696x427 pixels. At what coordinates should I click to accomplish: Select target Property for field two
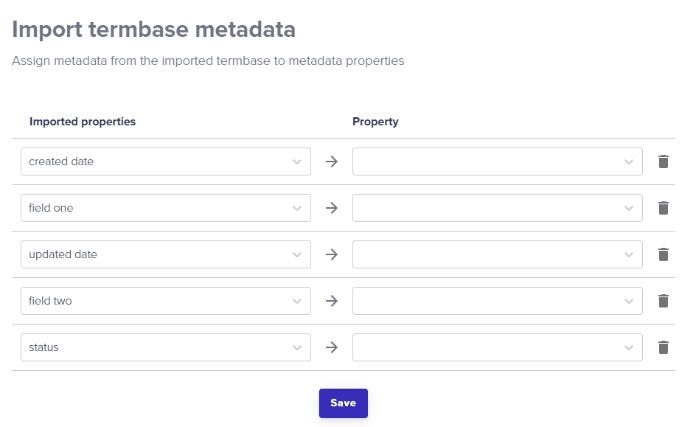coord(497,301)
